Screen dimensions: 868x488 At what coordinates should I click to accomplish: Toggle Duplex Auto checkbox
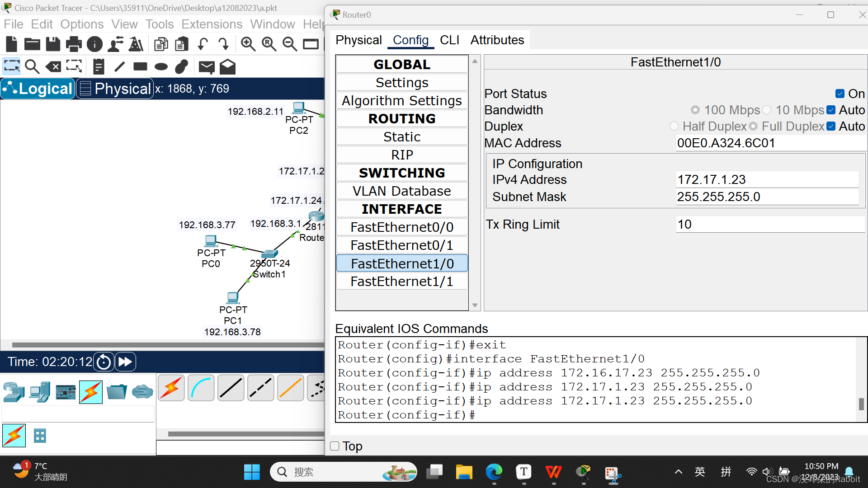831,126
